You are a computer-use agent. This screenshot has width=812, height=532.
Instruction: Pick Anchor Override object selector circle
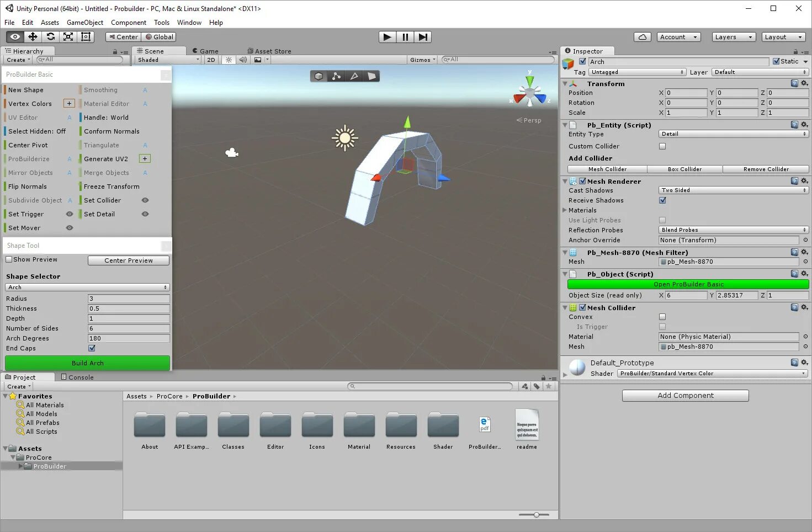click(x=805, y=240)
